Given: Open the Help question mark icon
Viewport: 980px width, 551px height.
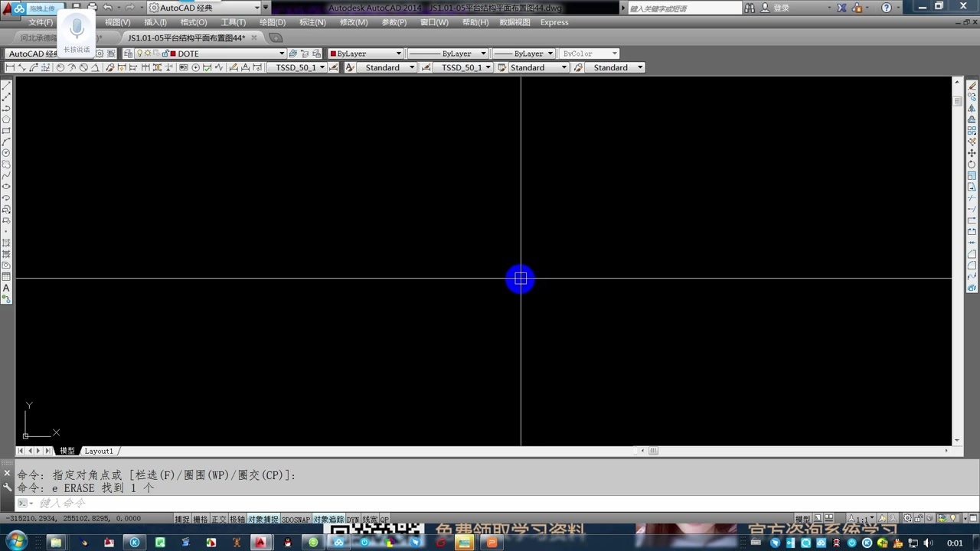Looking at the screenshot, I should [887, 8].
